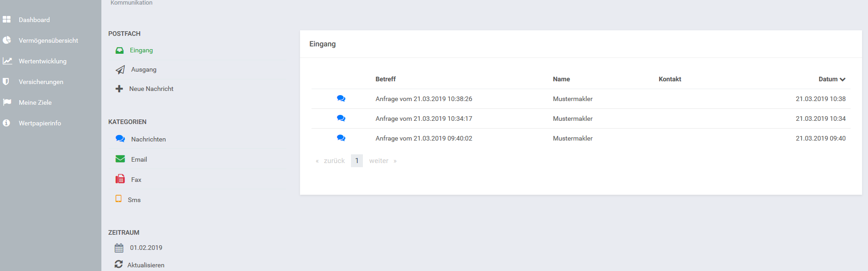The width and height of the screenshot is (868, 271).
Task: Click the green Eingang inbox icon
Action: coord(119,51)
